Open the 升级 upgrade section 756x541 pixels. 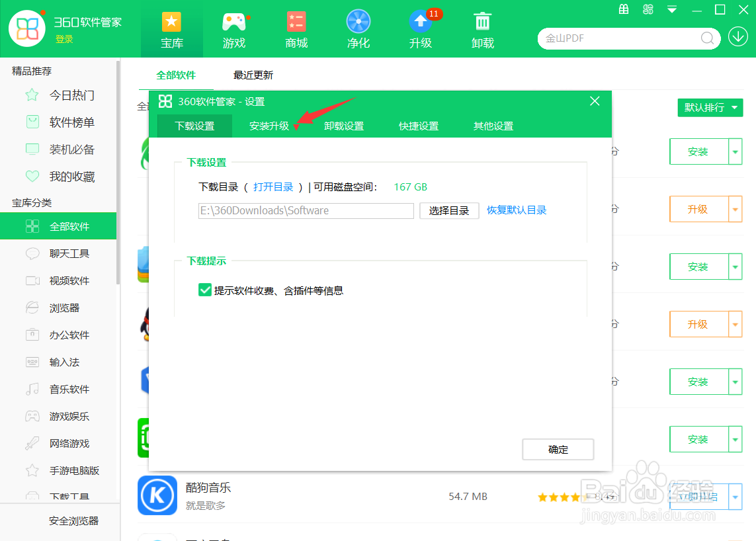(421, 30)
